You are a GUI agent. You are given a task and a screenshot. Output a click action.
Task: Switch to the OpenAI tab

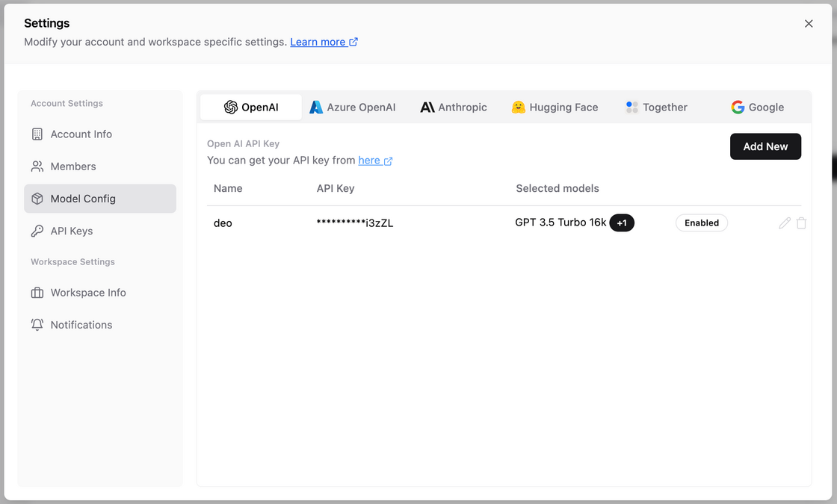pyautogui.click(x=251, y=108)
